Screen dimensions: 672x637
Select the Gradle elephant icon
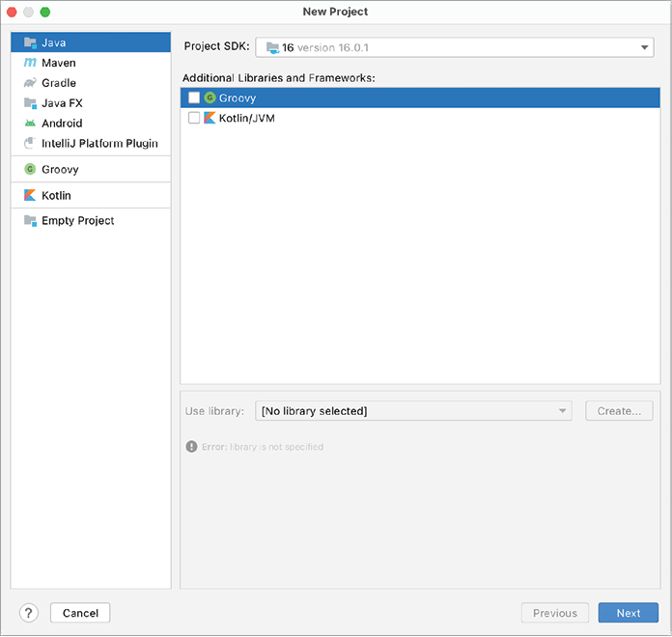coord(30,83)
